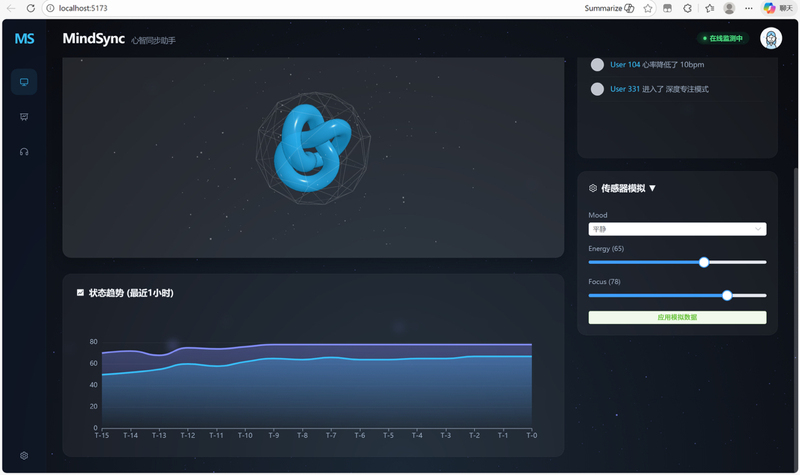View site information icon in address bar
The width and height of the screenshot is (800, 475).
[51, 8]
